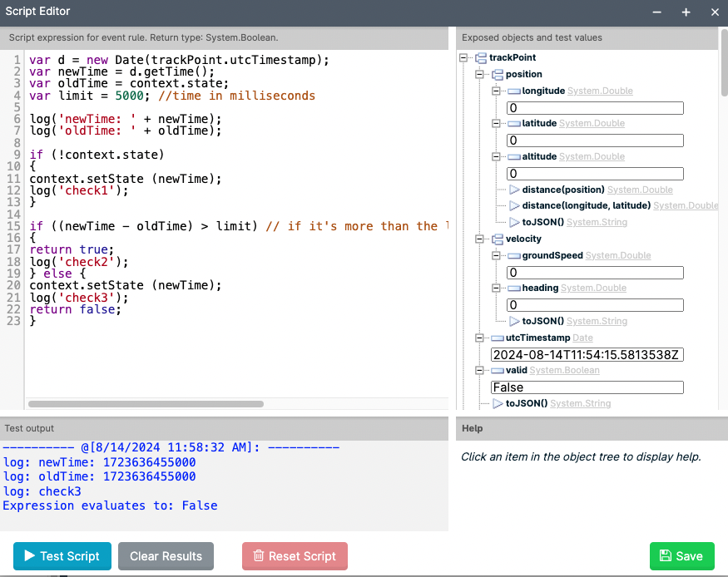Click the code editor horizontal scrollbar
This screenshot has width=728, height=577.
(x=146, y=404)
